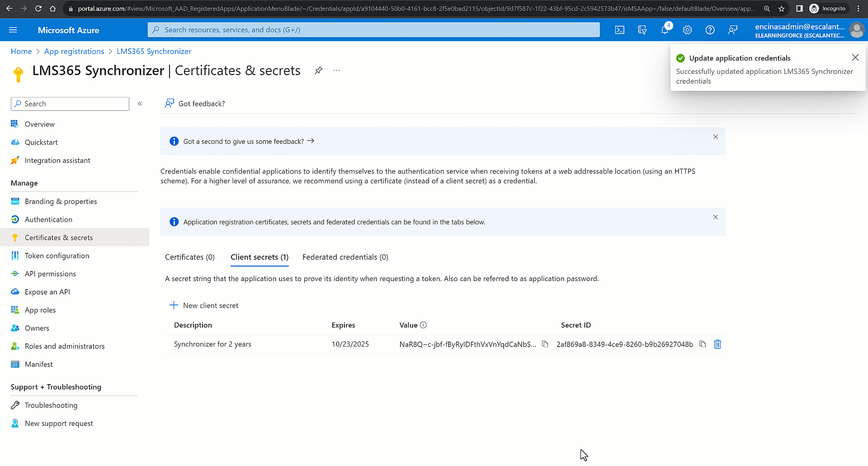Open the Azure portal hamburger menu
Screen dimensions: 868x466
[x=13, y=30]
